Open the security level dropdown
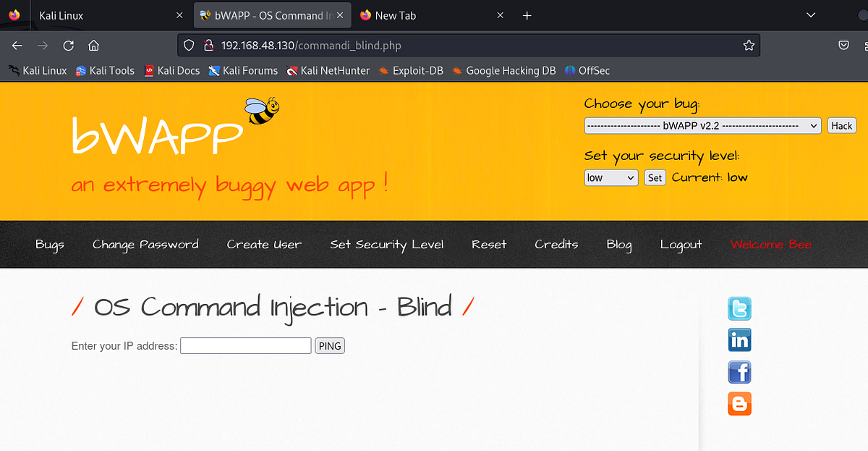868x451 pixels. [610, 177]
